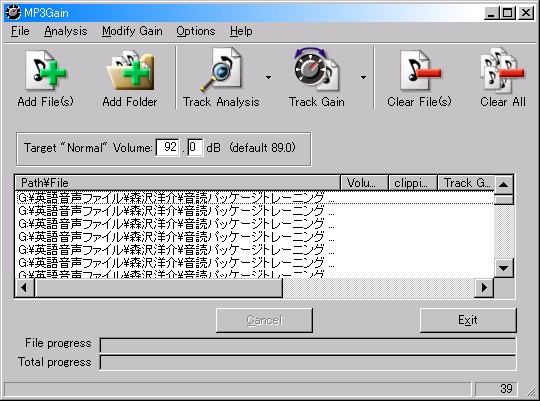Click the MP3Gain title bar icon
This screenshot has height=401, width=540.
click(13, 13)
